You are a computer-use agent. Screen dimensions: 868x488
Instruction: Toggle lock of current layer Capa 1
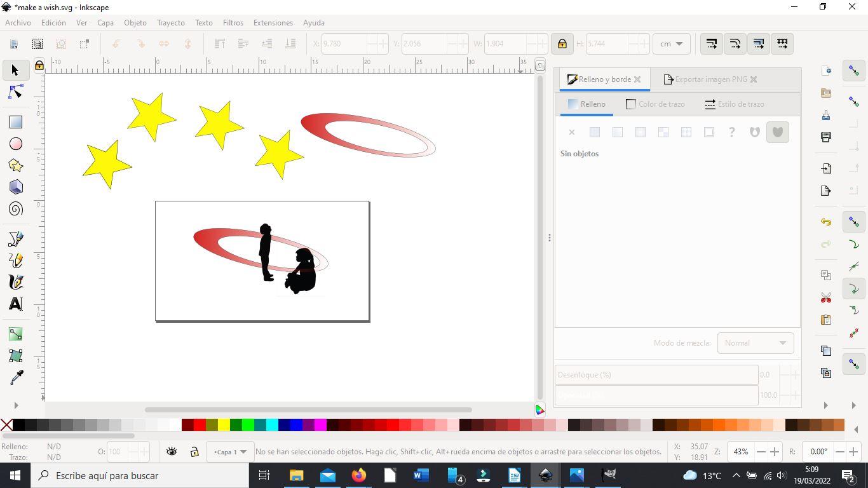(194, 452)
